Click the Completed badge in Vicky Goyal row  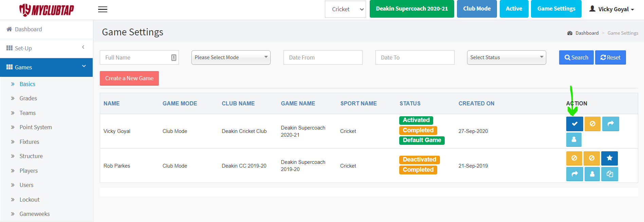(418, 130)
